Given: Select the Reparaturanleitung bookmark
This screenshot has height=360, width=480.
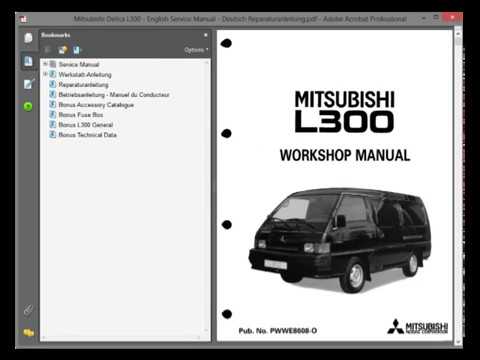Looking at the screenshot, I should click(x=83, y=85).
